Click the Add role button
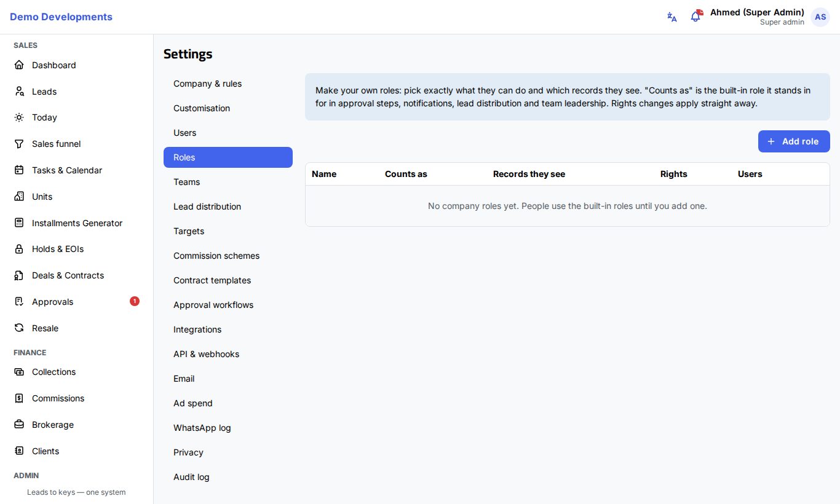Image resolution: width=840 pixels, height=504 pixels. click(794, 141)
